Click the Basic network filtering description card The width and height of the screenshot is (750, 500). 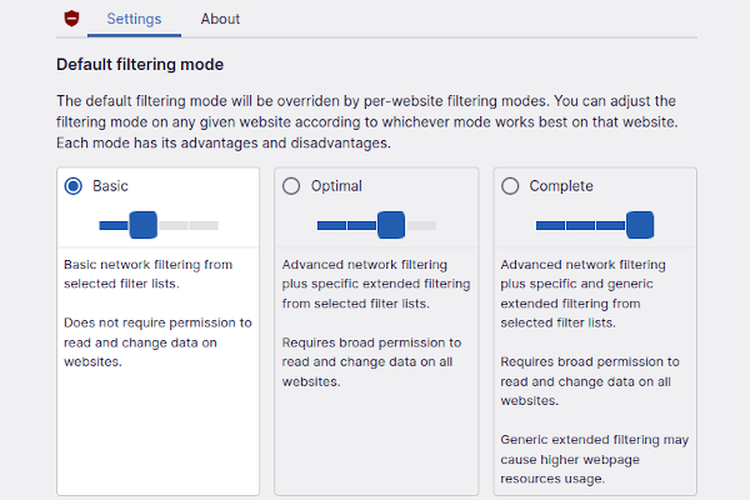[x=148, y=274]
